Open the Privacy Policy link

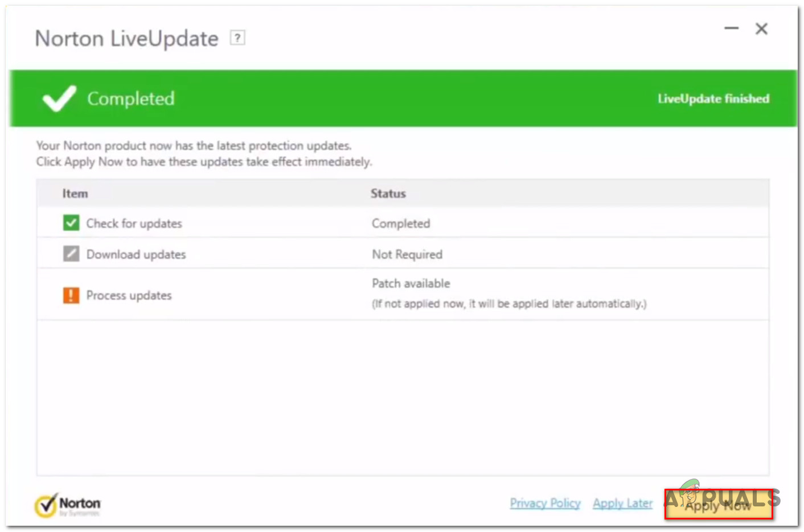pyautogui.click(x=545, y=504)
